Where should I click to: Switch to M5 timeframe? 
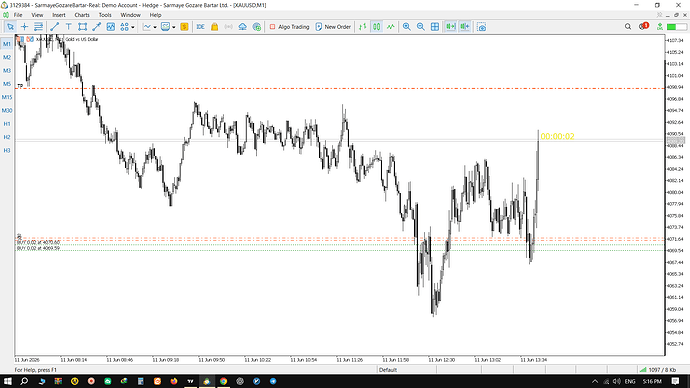[x=7, y=84]
